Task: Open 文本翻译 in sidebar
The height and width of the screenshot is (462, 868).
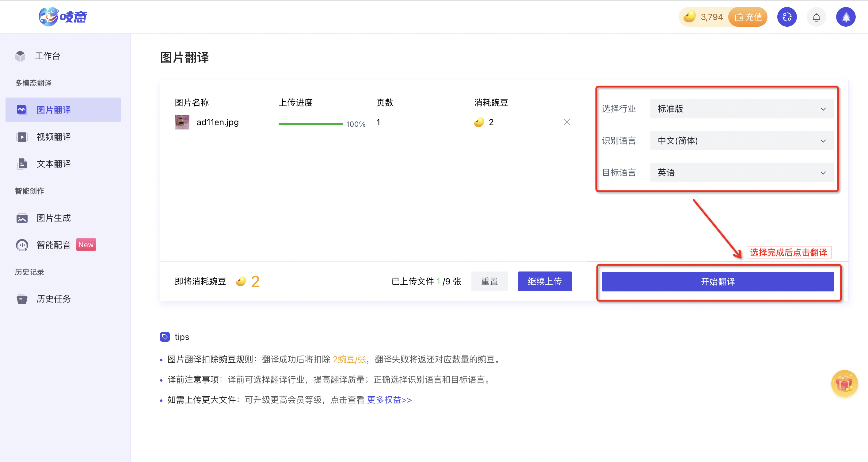Action: point(54,164)
